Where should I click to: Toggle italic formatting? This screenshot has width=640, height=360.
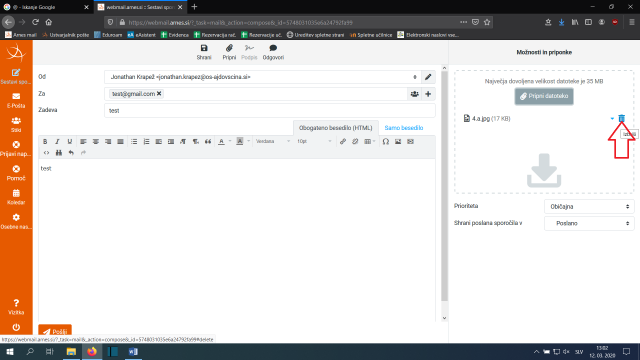(57, 141)
